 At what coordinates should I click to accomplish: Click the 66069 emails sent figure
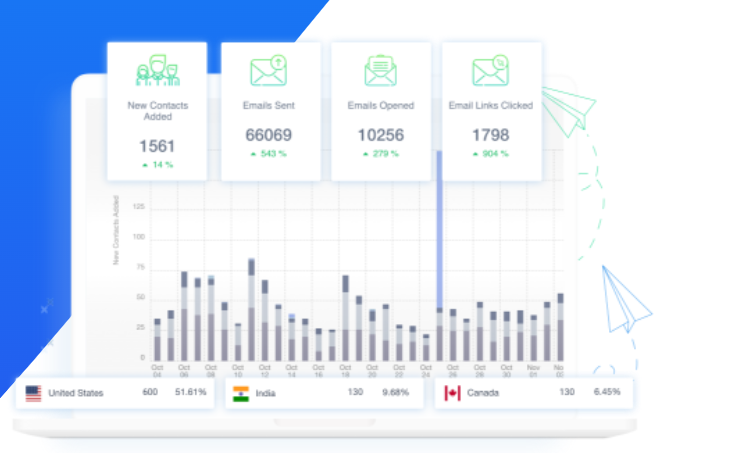[268, 135]
